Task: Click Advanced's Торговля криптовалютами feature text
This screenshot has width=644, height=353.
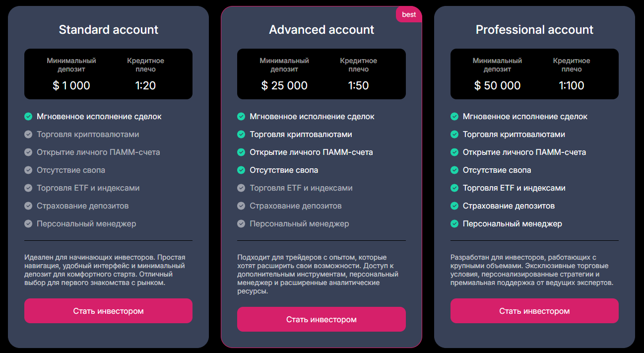Action: (301, 135)
